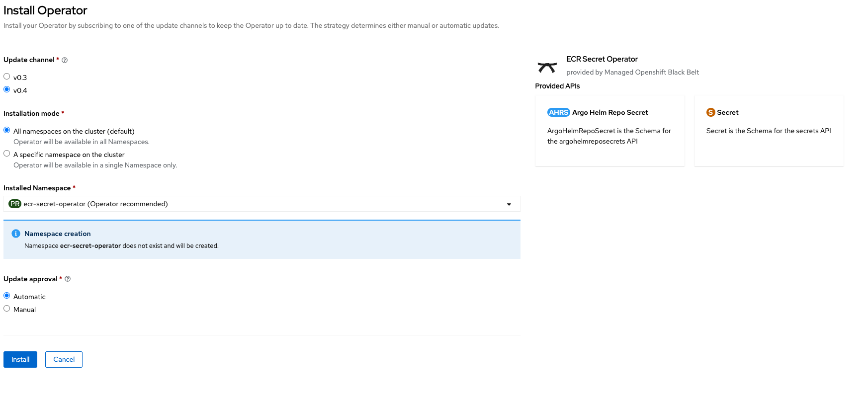Click the orange Secret S badge
The image size is (868, 400).
(710, 113)
